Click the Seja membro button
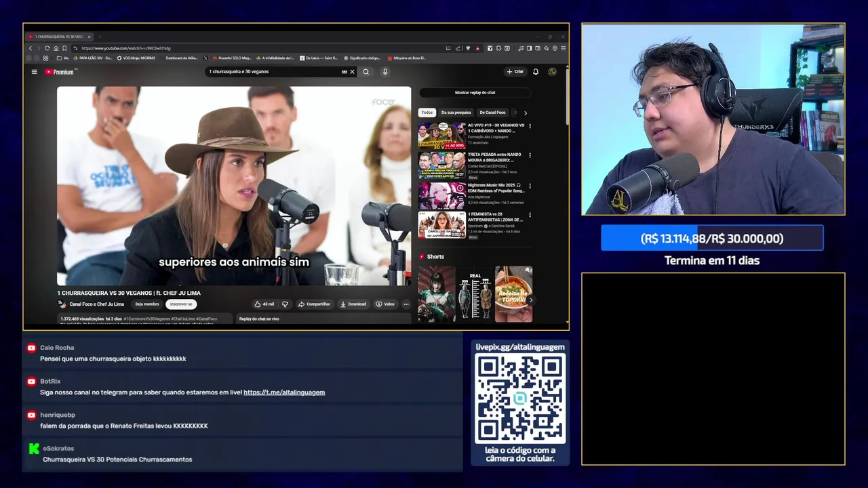The width and height of the screenshot is (868, 488). tap(146, 304)
